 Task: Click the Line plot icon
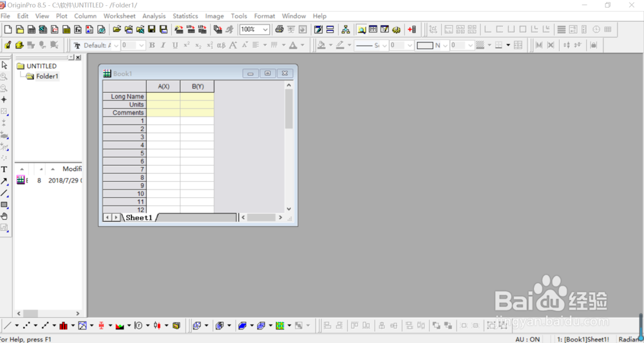tap(8, 326)
